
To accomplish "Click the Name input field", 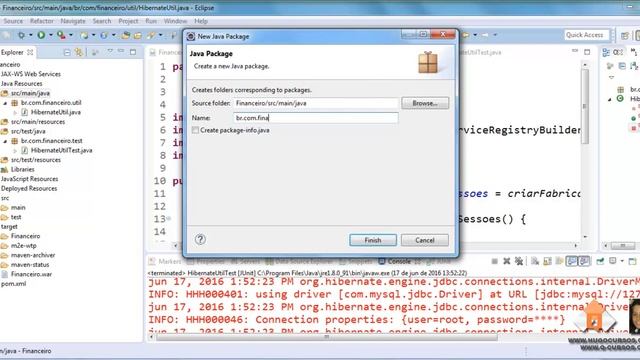I will 316,118.
